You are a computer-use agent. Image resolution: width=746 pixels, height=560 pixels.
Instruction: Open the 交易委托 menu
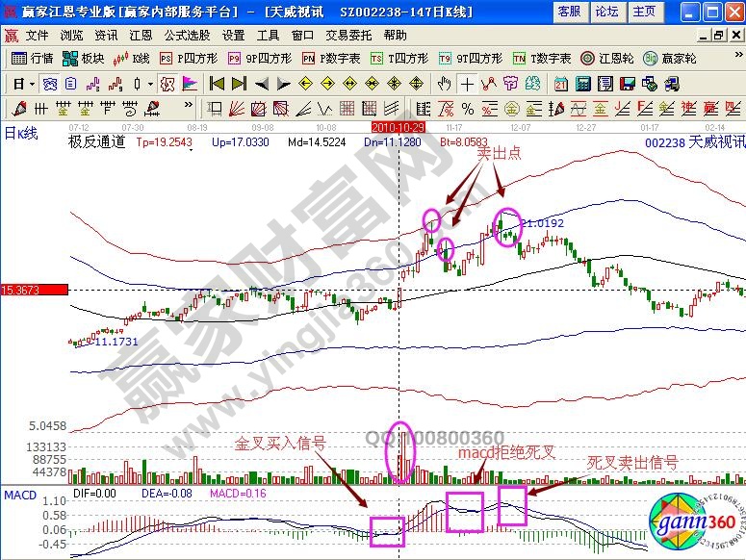[349, 35]
